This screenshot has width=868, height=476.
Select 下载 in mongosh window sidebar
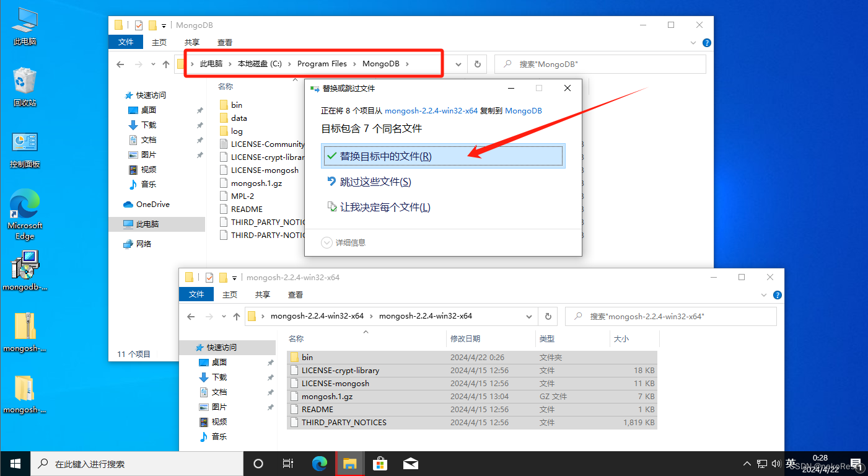(x=219, y=377)
